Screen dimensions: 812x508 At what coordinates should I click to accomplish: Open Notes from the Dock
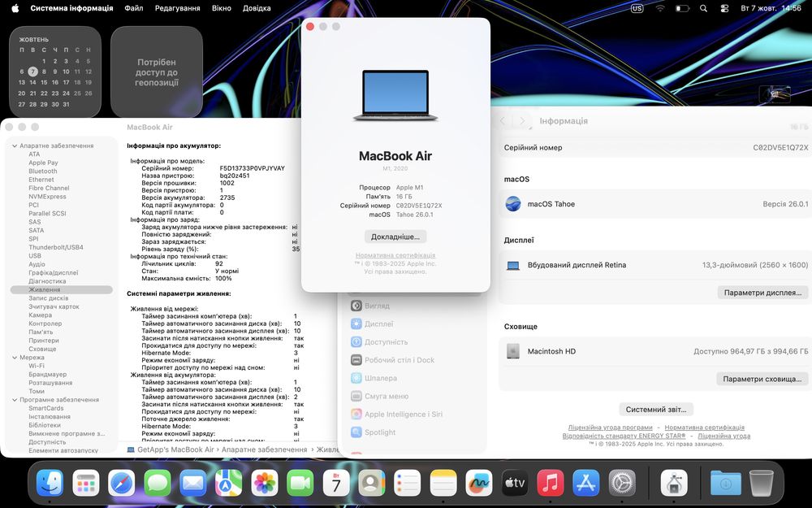443,484
